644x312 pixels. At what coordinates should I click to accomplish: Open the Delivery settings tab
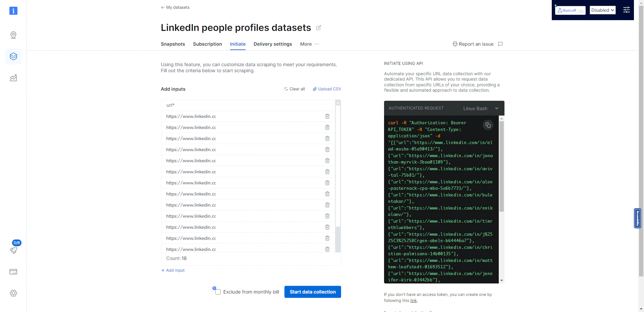[273, 44]
